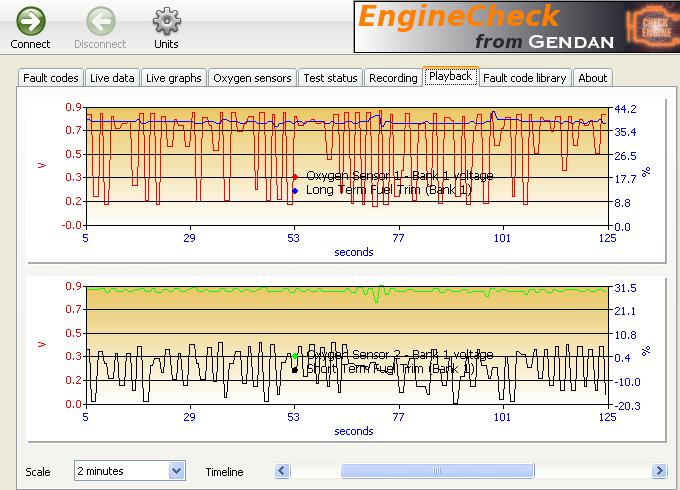The width and height of the screenshot is (680, 490).
Task: Open the Oxygen sensors tab
Action: pos(252,78)
